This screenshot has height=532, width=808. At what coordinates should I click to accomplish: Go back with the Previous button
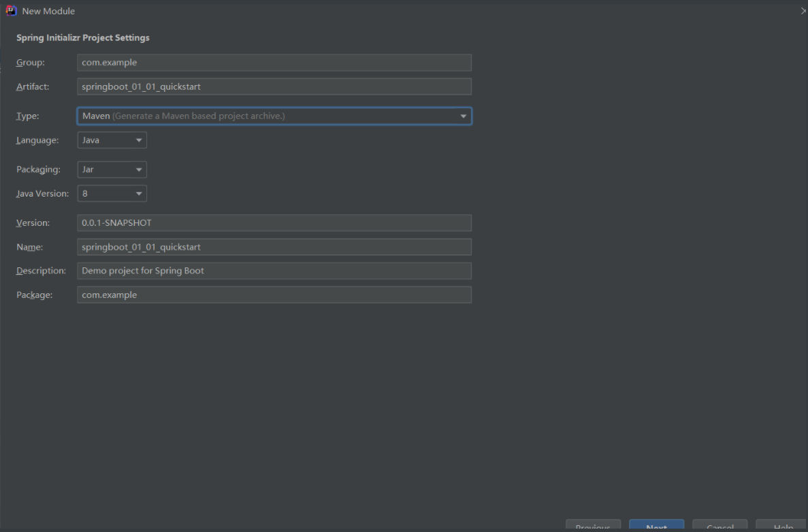pyautogui.click(x=593, y=527)
